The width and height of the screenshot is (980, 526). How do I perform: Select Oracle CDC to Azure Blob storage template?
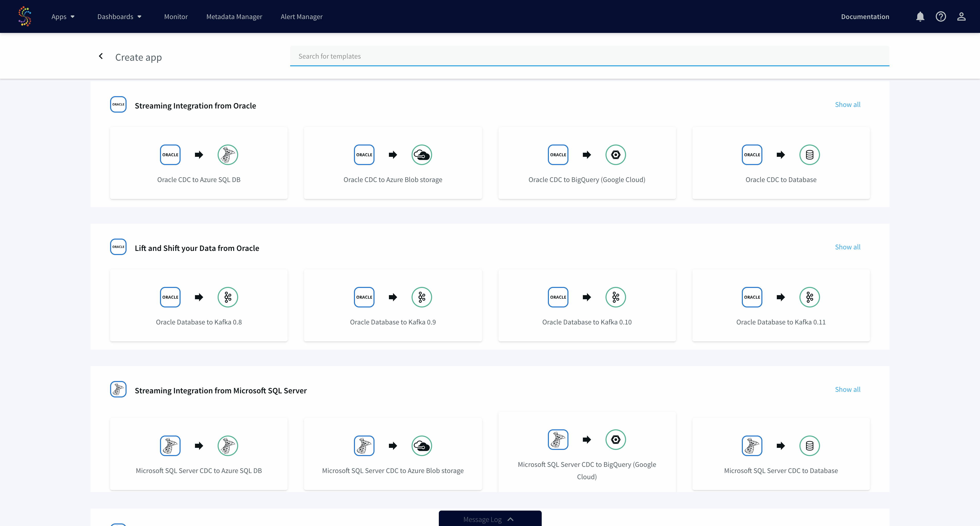393,163
